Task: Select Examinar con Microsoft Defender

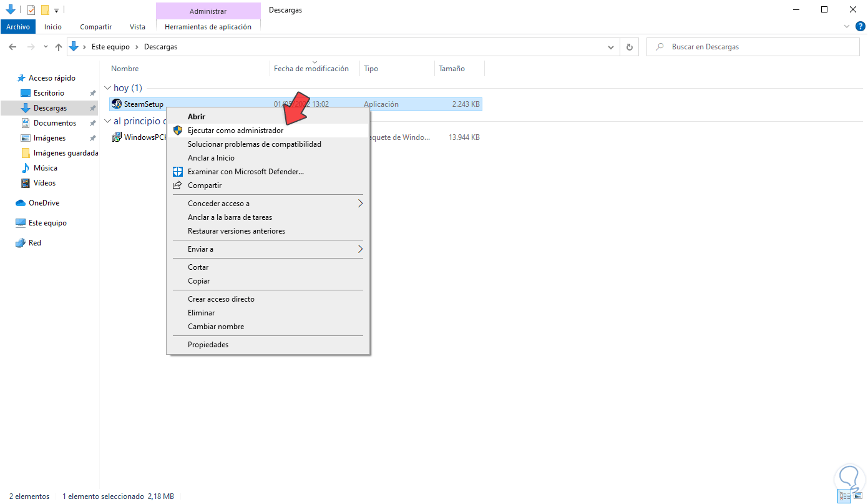Action: tap(268, 172)
